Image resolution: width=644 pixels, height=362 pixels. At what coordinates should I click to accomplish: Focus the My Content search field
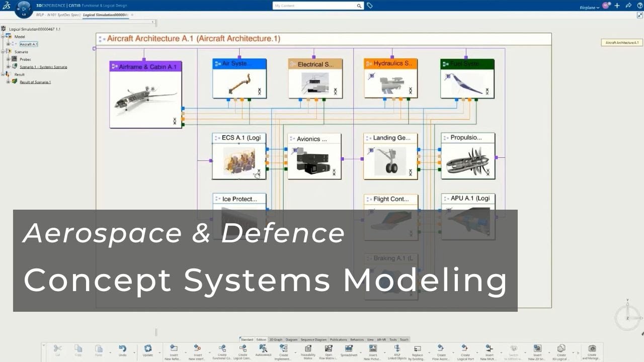tap(314, 6)
